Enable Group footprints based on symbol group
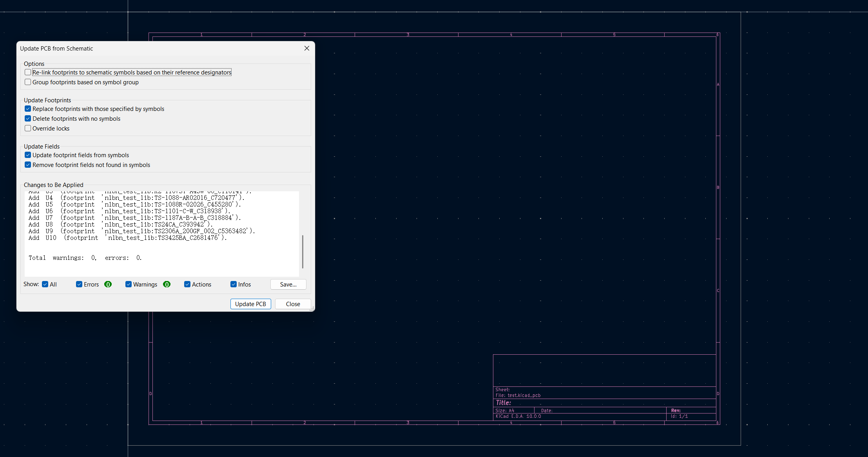 28,82
